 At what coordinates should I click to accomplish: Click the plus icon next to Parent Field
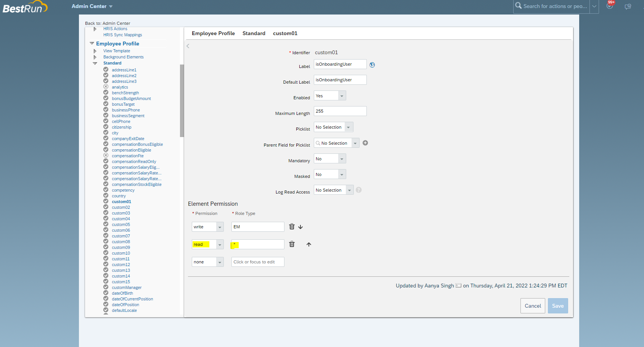click(365, 143)
